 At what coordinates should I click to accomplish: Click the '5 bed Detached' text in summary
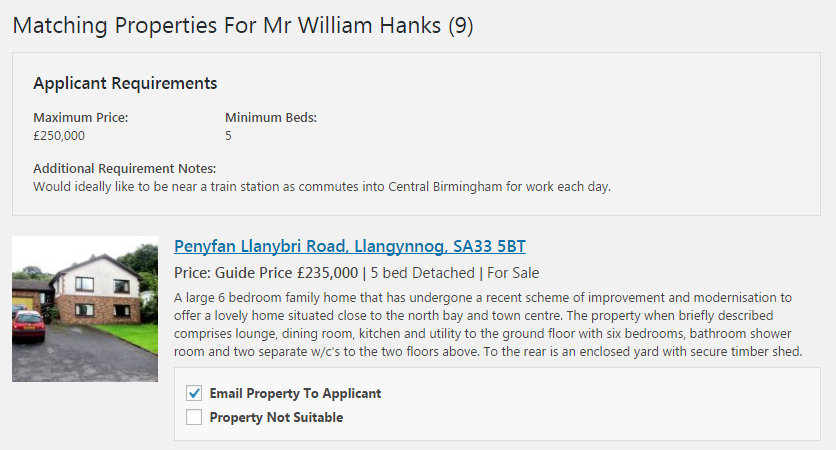coord(422,273)
